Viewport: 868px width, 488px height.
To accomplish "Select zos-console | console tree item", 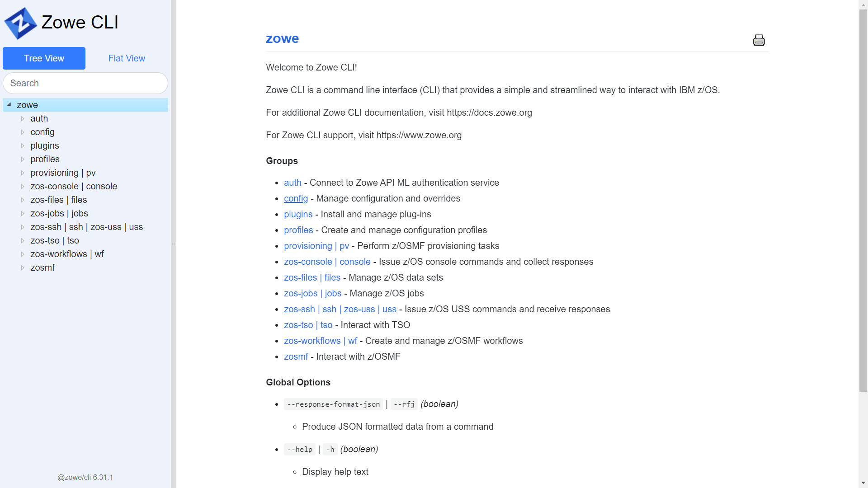I will (x=74, y=186).
